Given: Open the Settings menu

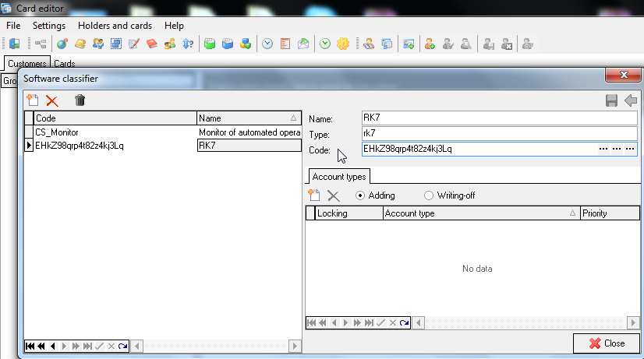Looking at the screenshot, I should click(49, 26).
